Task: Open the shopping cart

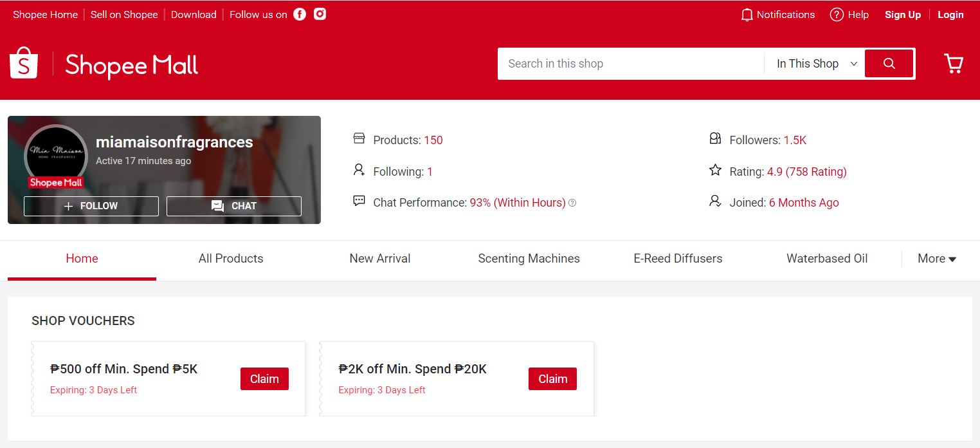Action: tap(953, 63)
